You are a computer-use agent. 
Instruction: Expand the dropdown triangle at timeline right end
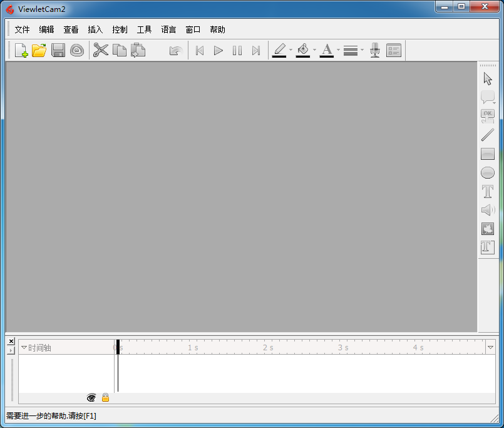click(490, 347)
